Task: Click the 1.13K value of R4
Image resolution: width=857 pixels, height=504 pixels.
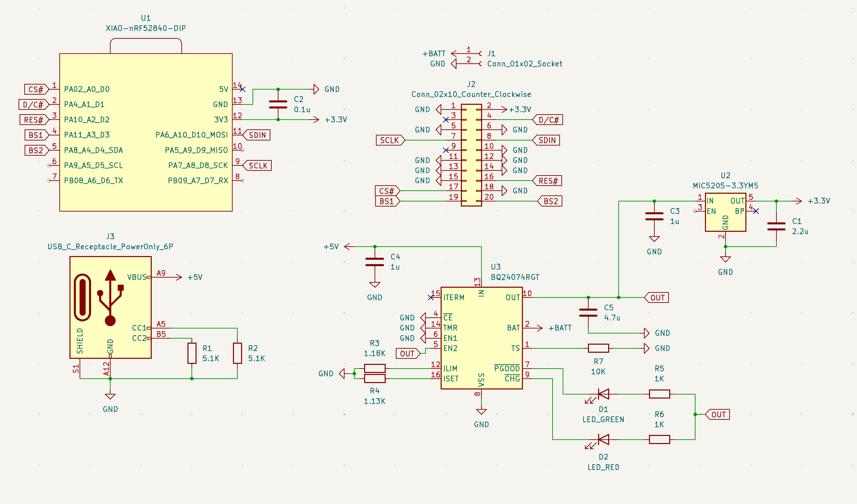Action: pyautogui.click(x=375, y=401)
